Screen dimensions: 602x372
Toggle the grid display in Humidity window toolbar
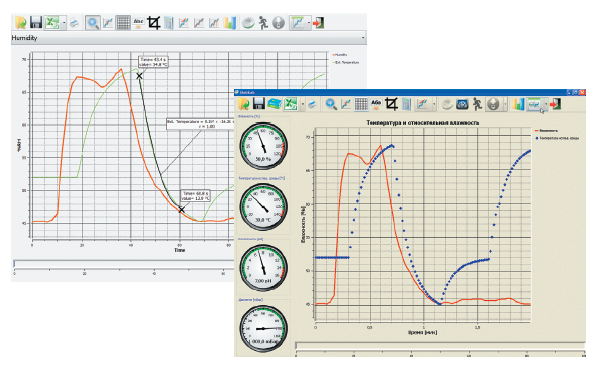click(x=123, y=23)
